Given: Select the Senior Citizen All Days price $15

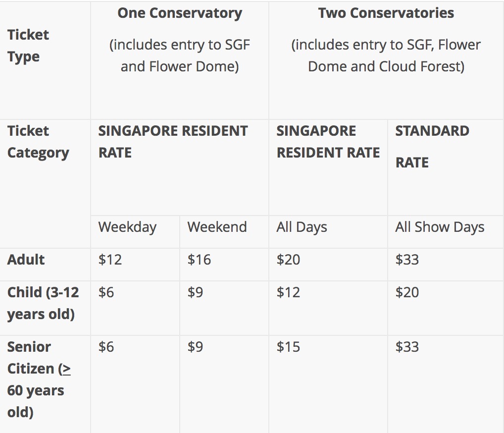Looking at the screenshot, I should (288, 347).
